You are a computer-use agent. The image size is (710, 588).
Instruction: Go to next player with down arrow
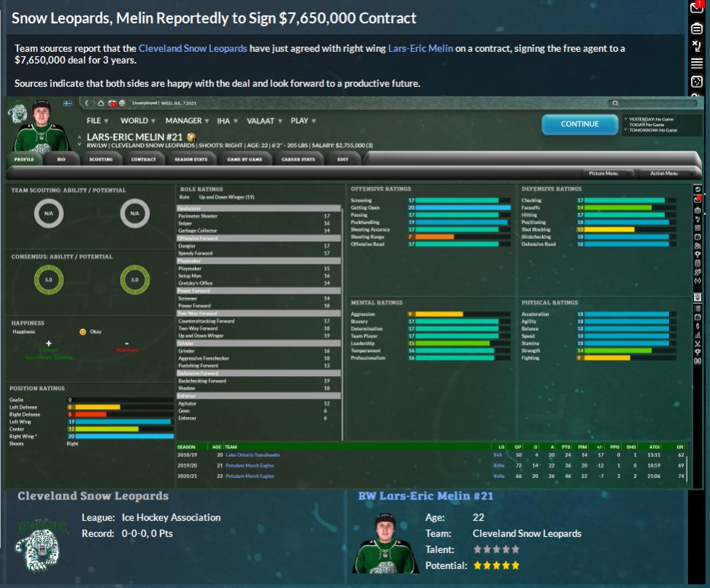(80, 145)
